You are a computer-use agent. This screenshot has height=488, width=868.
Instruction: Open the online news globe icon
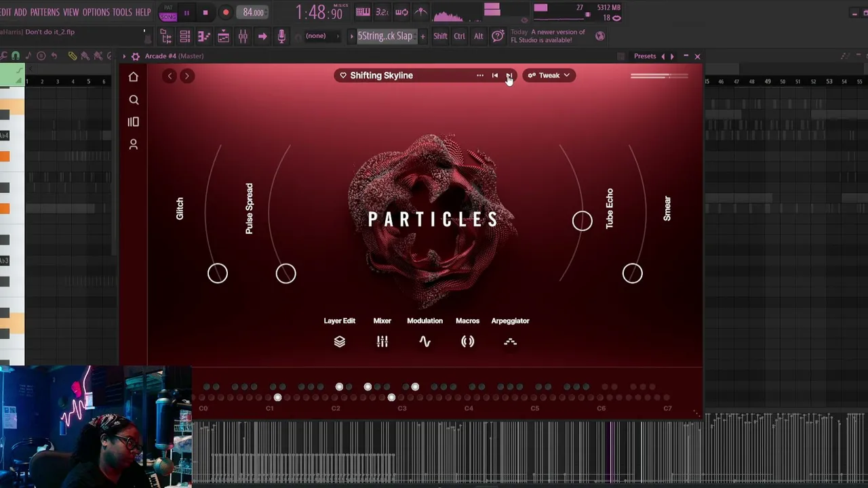click(x=599, y=36)
